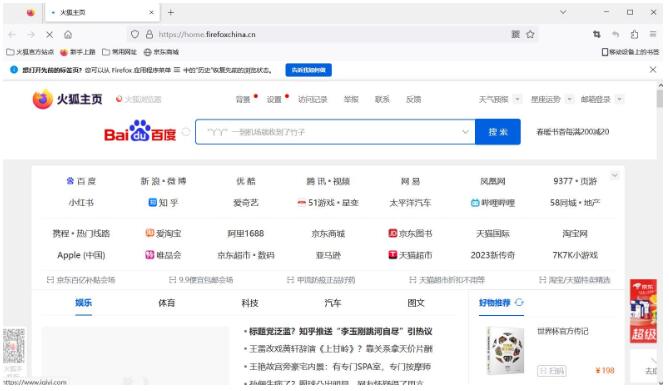Click the screenshot crop toolbar icon
The width and height of the screenshot is (669, 391).
coord(596,34)
